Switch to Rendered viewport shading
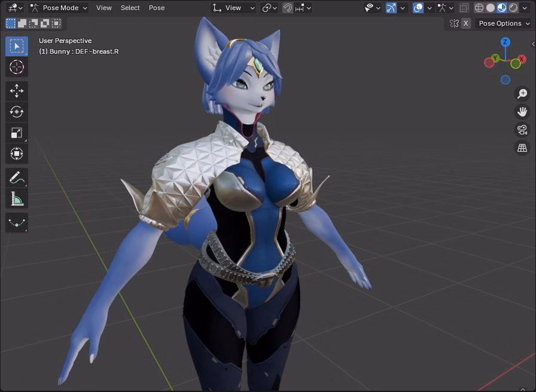This screenshot has width=536, height=392. pyautogui.click(x=513, y=8)
